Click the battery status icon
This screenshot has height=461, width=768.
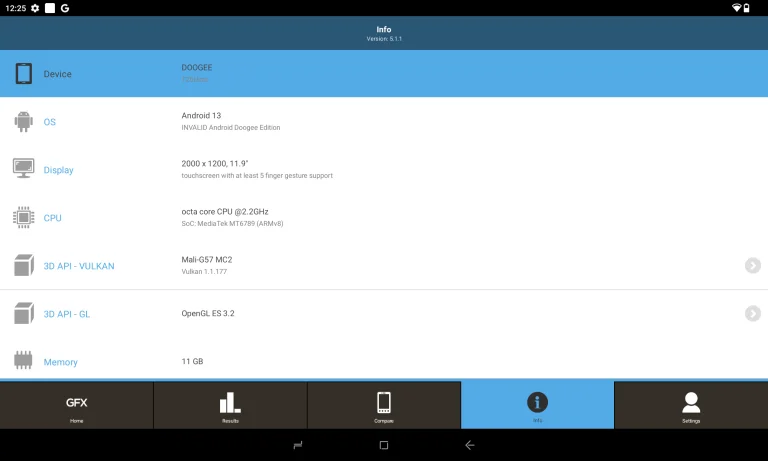click(746, 8)
